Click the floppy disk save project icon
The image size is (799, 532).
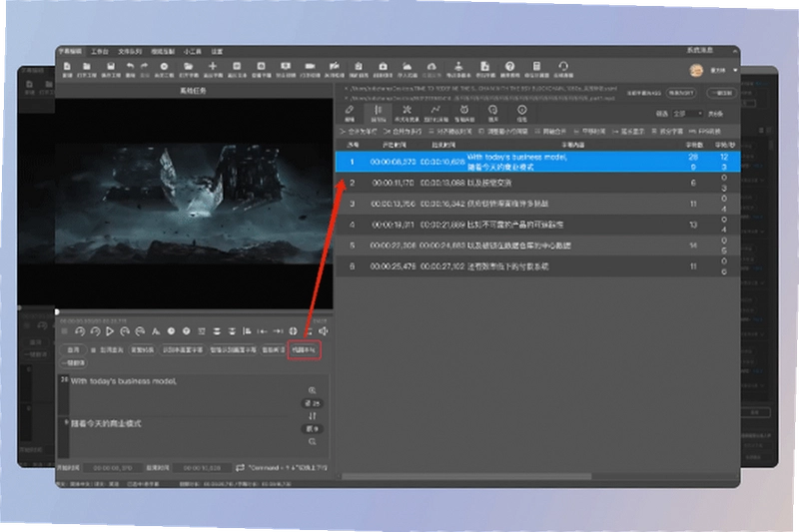click(x=111, y=66)
